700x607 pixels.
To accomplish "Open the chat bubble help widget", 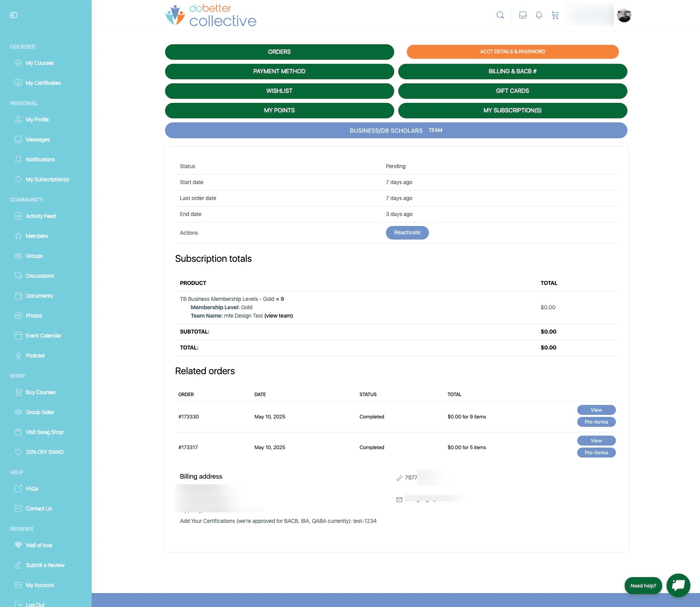I will point(678,585).
